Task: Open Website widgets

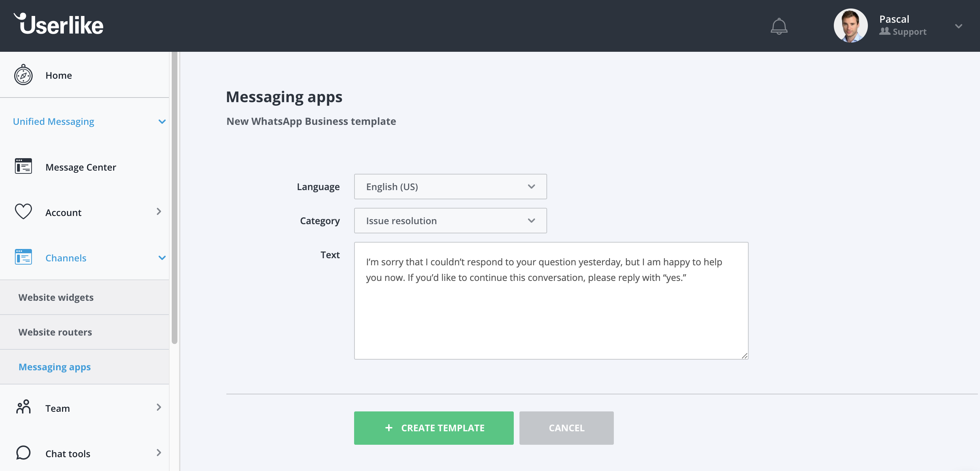Action: (84, 297)
